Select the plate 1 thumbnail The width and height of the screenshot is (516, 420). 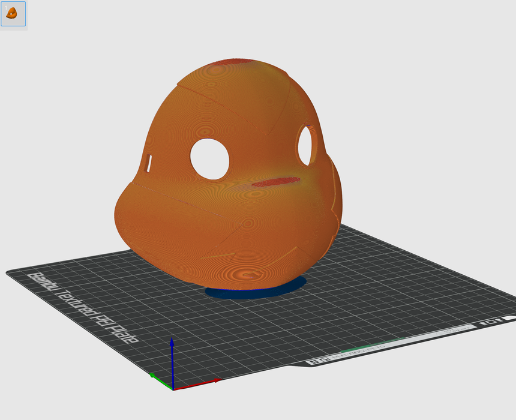(x=13, y=13)
